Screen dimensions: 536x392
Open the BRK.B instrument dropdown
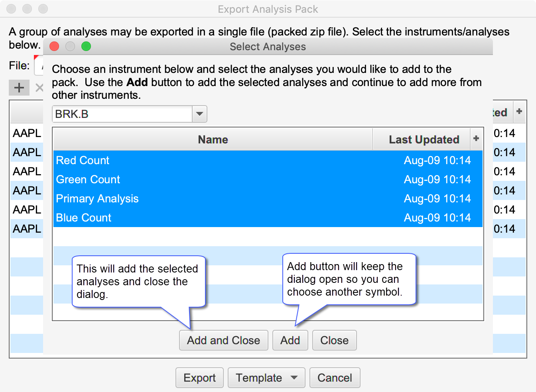click(x=199, y=114)
